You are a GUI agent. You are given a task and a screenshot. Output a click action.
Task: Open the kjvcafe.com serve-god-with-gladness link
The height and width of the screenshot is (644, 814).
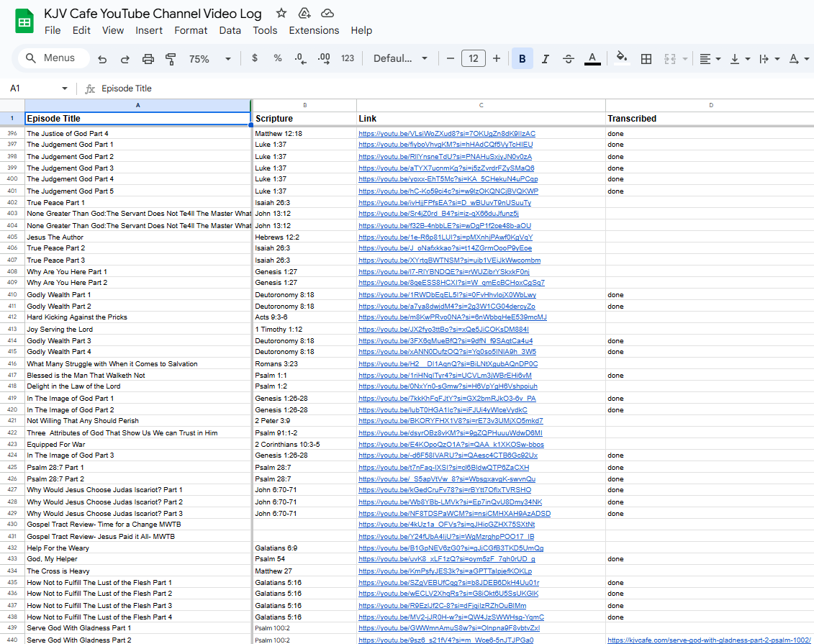709,640
